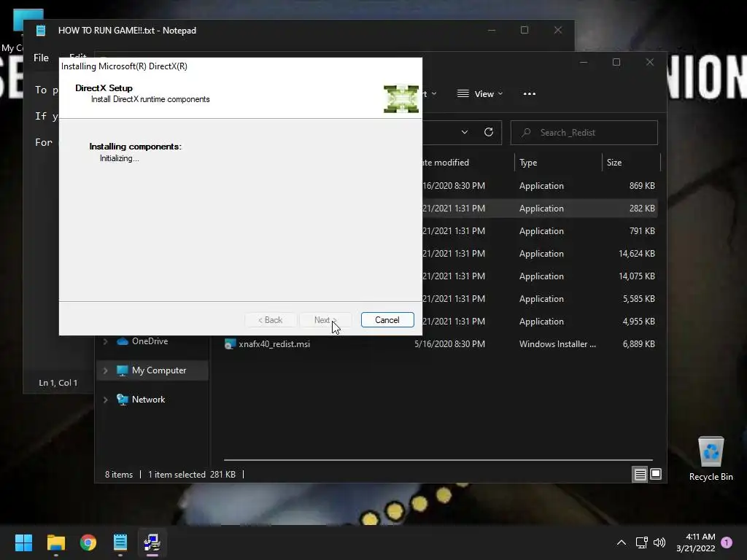747x560 pixels.
Task: Click the DirectX installer taskbar icon
Action: coord(152,542)
